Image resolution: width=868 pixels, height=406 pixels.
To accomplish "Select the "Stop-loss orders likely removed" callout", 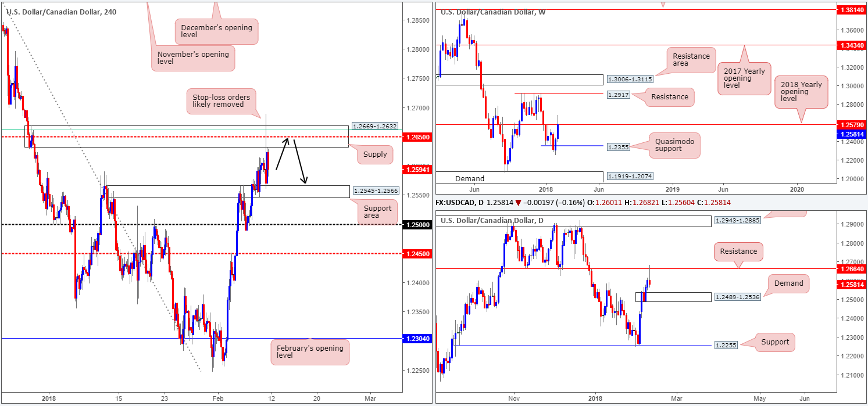I will 221,103.
